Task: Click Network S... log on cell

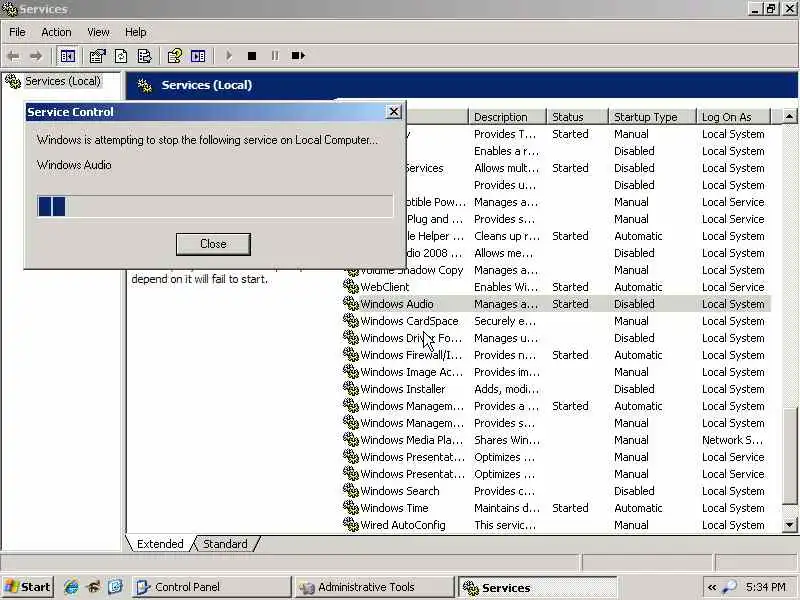Action: [733, 440]
